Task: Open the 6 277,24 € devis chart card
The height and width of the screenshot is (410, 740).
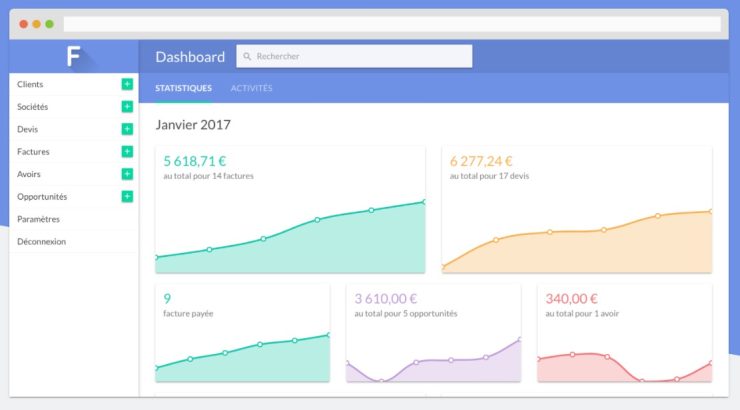Action: 577,210
